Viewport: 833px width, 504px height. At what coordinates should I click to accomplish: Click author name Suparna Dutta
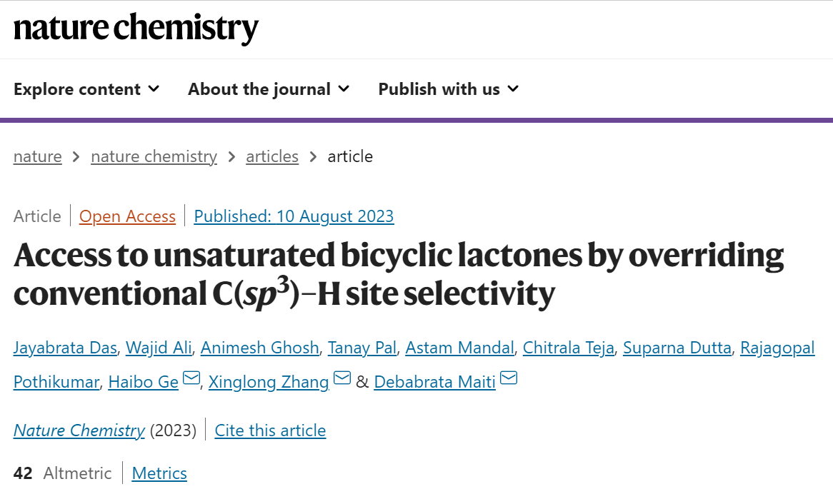coord(677,348)
